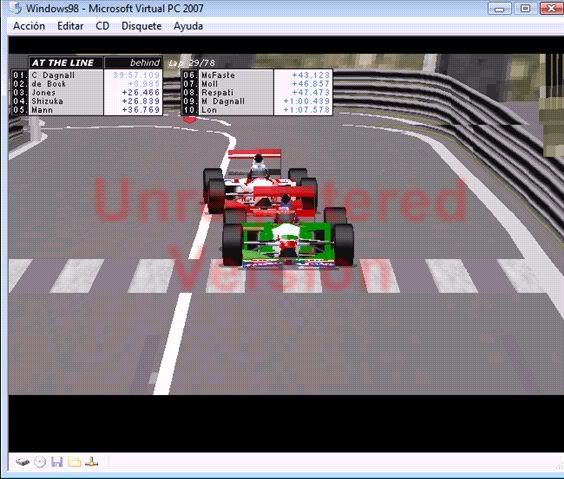Viewport: 564px width, 479px height.
Task: Click the hard disk status icon
Action: click(x=22, y=462)
